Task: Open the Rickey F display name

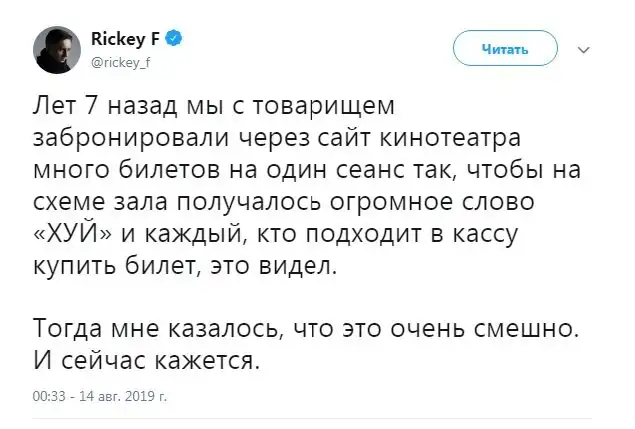Action: tap(126, 40)
